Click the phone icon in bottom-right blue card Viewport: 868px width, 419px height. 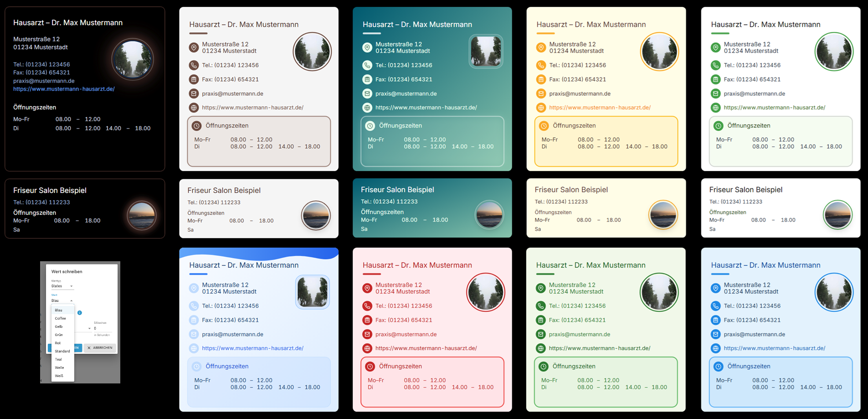715,306
